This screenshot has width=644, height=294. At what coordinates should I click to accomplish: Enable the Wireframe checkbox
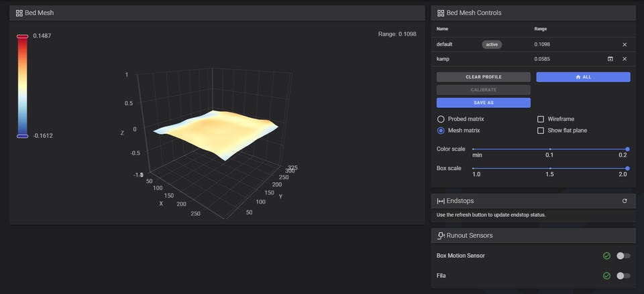point(541,119)
